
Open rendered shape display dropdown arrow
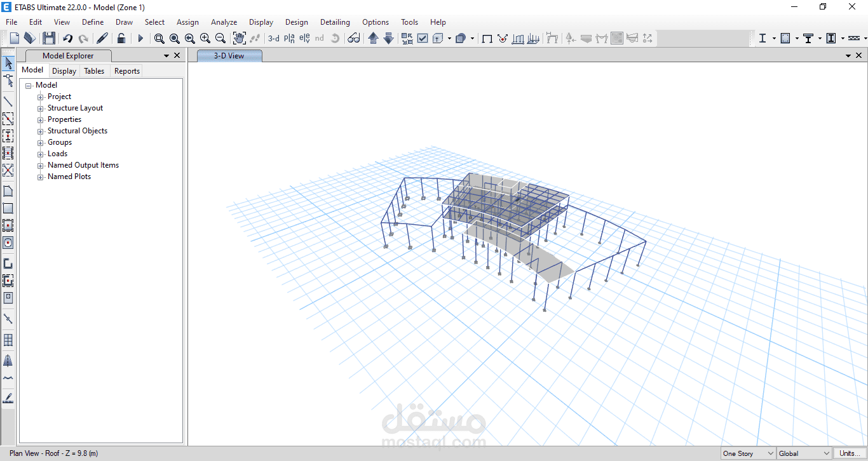point(472,38)
